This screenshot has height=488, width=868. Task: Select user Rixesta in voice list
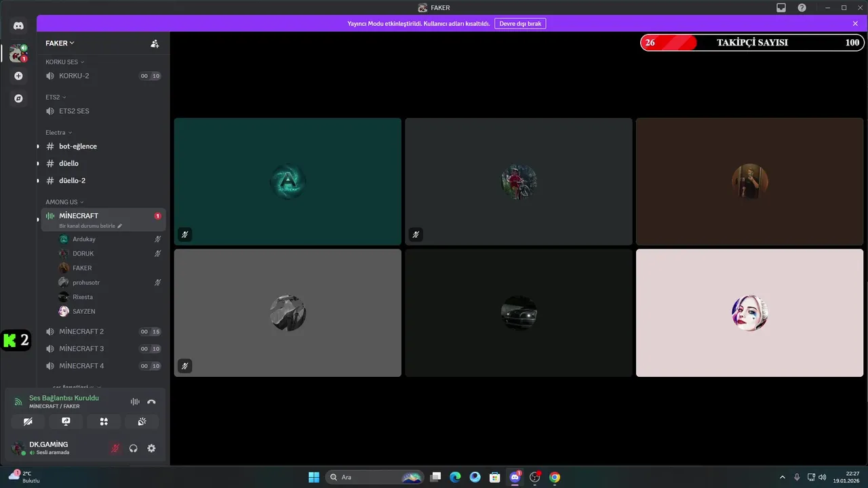(110, 297)
